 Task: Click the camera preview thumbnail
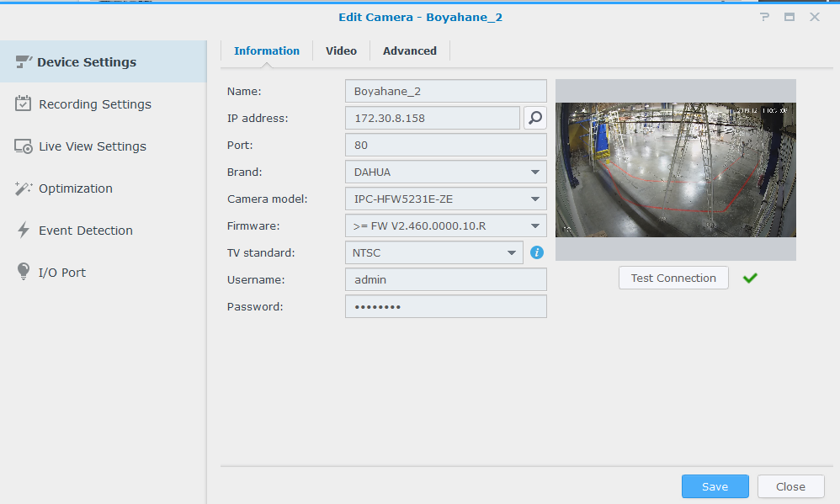pos(675,170)
